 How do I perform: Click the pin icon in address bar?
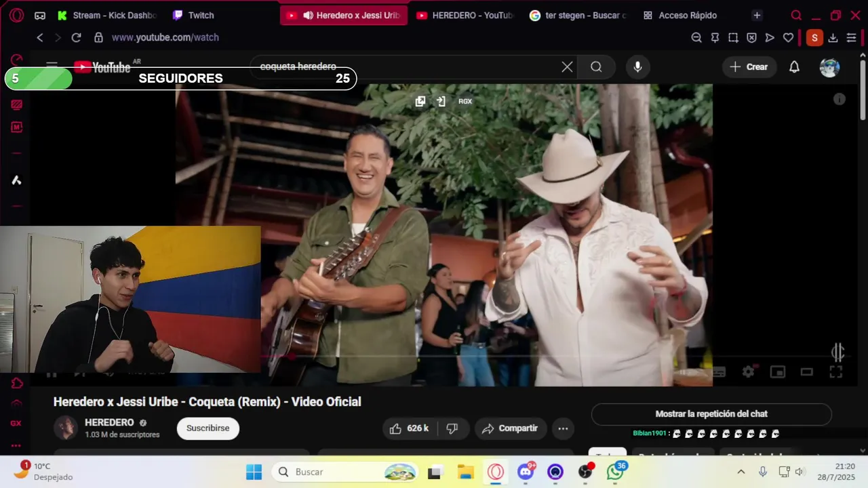point(715,38)
